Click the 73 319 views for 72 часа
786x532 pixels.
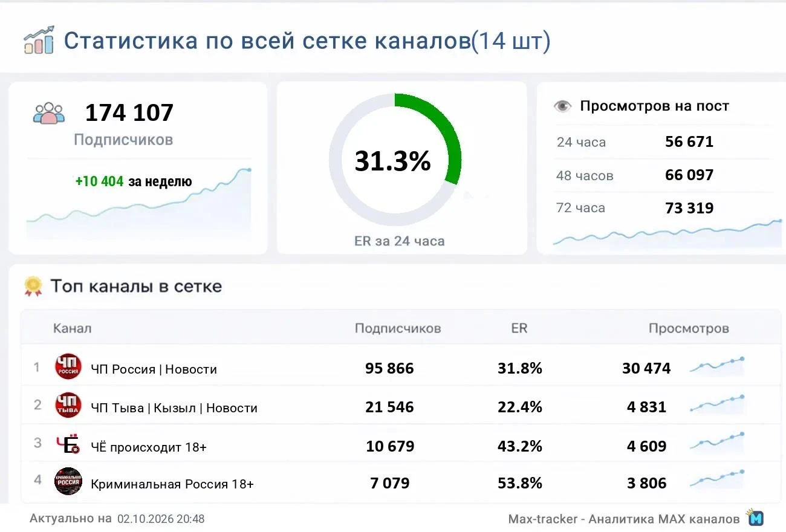(x=689, y=209)
